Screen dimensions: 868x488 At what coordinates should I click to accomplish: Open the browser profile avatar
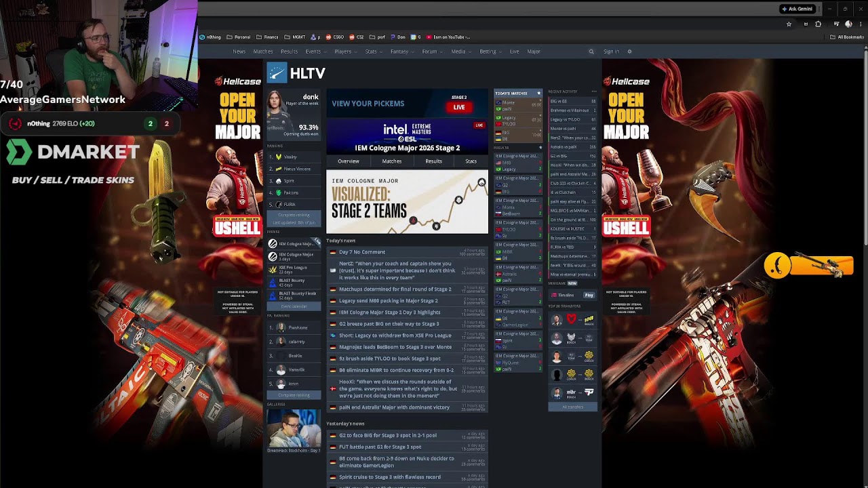coord(848,24)
